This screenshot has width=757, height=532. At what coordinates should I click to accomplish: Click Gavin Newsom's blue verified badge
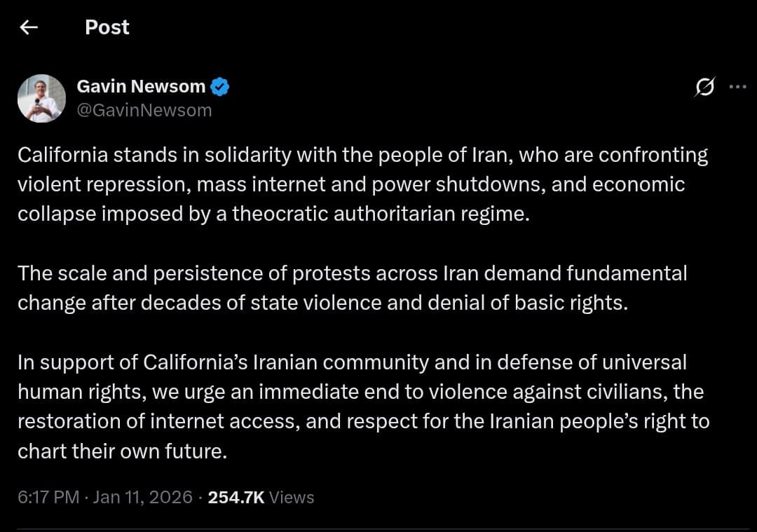click(219, 86)
